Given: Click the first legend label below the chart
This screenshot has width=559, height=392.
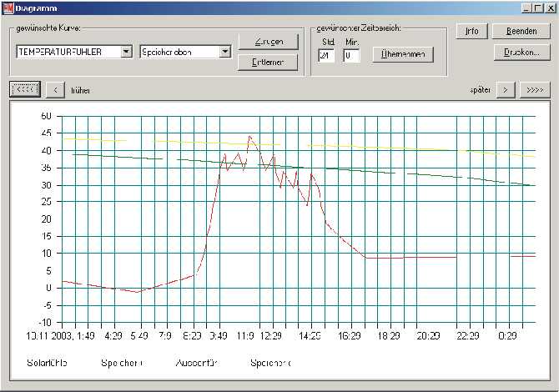Looking at the screenshot, I should [48, 364].
